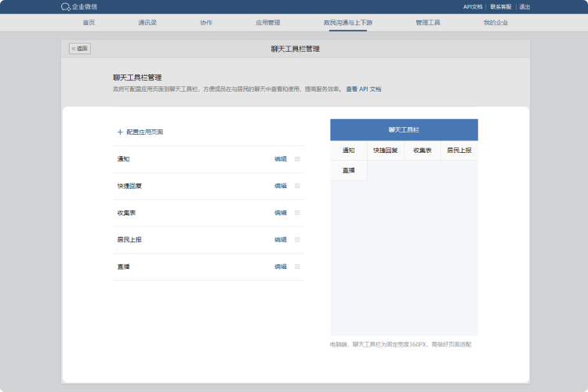
Task: Click 联系客服 link
Action: click(x=501, y=7)
